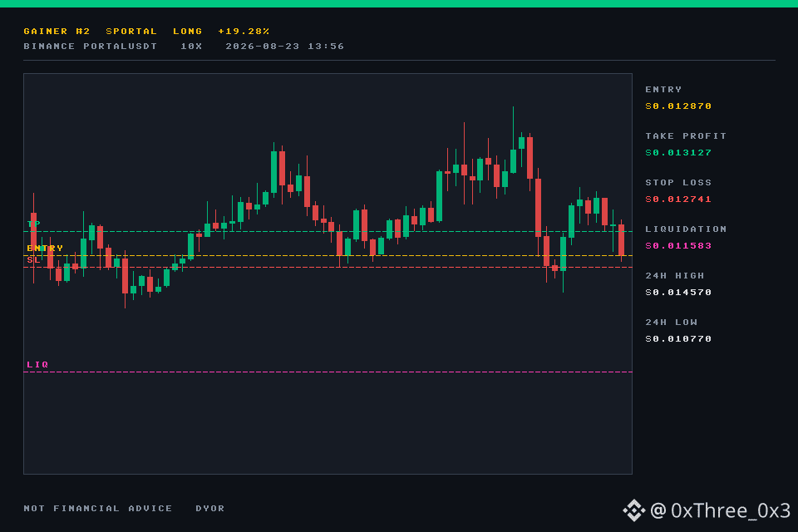Click the take profit value '$0.013127'
Image resolution: width=798 pixels, height=532 pixels.
(x=678, y=153)
